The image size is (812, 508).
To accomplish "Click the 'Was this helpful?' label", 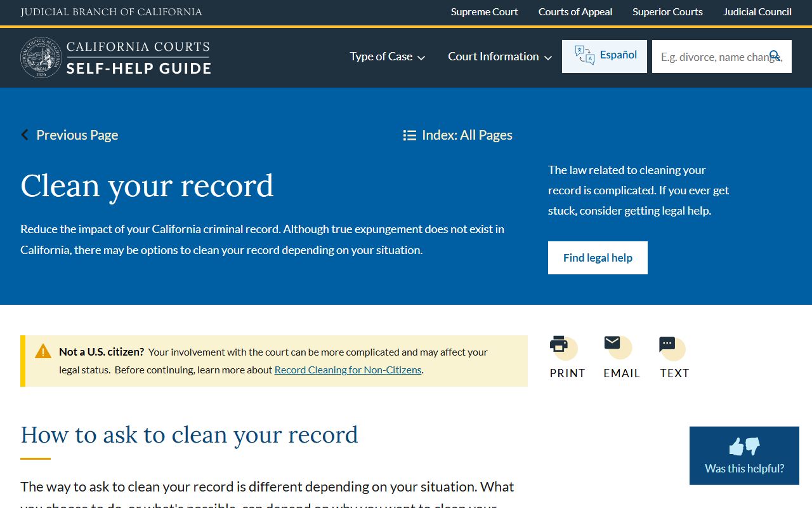I will coord(744,469).
